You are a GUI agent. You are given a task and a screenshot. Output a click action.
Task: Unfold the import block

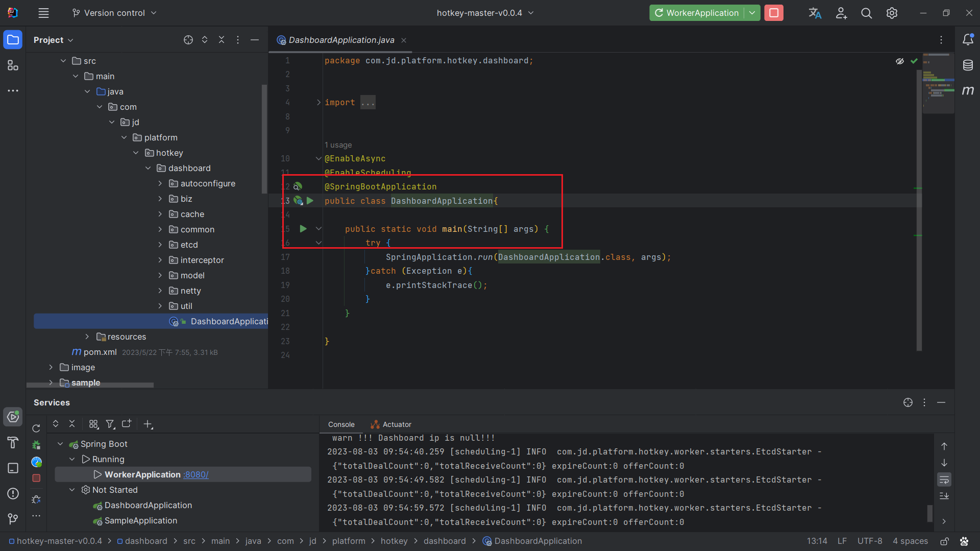tap(318, 103)
